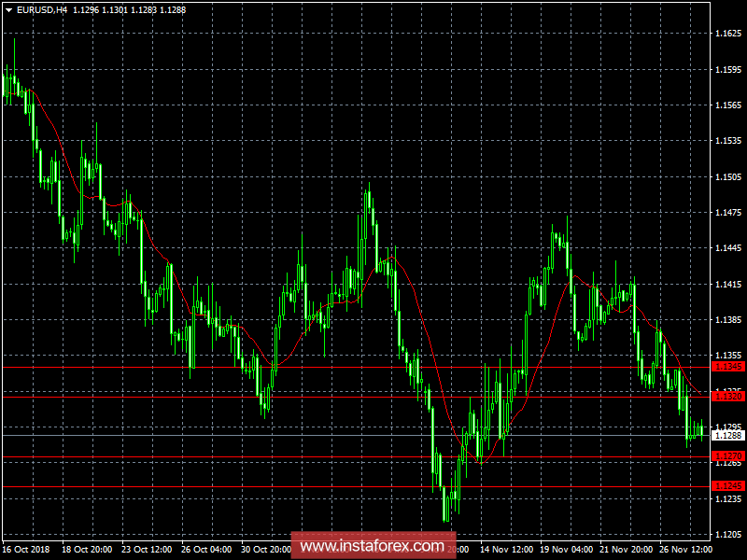Click the low value 1.1283 in header

[x=144, y=10]
